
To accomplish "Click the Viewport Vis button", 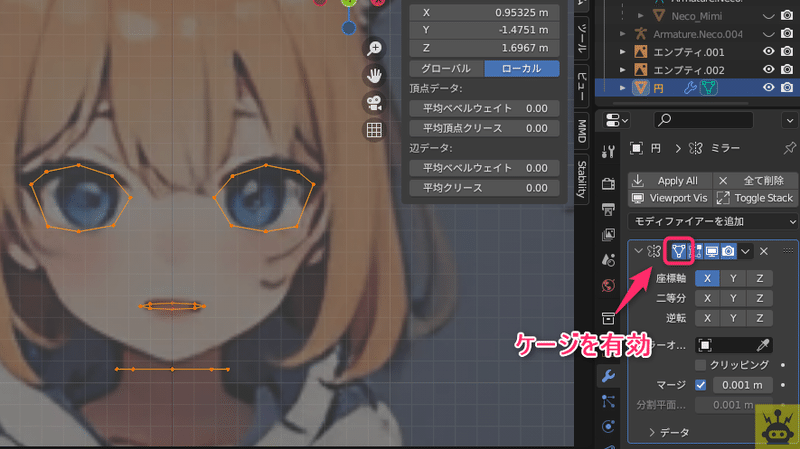I will point(670,198).
